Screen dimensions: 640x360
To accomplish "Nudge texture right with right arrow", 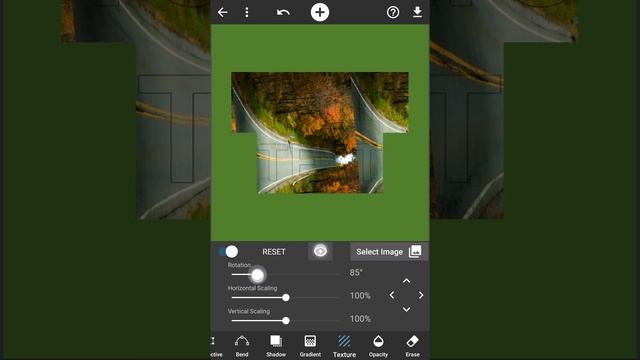I will 421,295.
